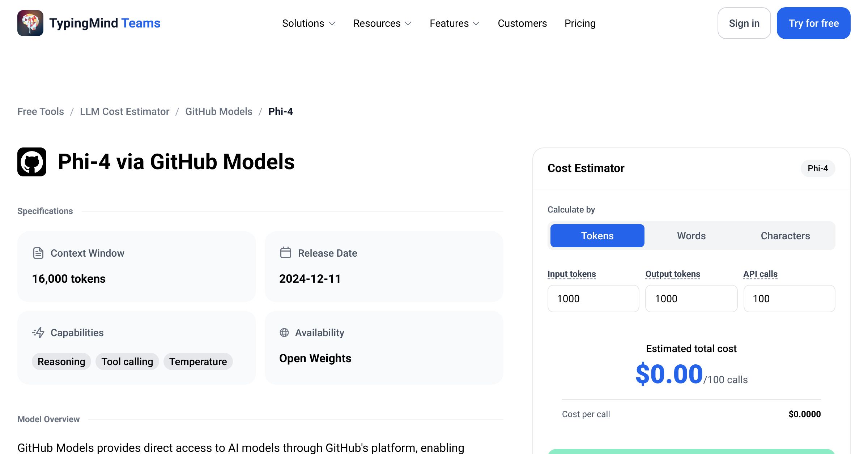Click the Input tokens label
Image resolution: width=868 pixels, height=454 pixels.
[x=572, y=274]
